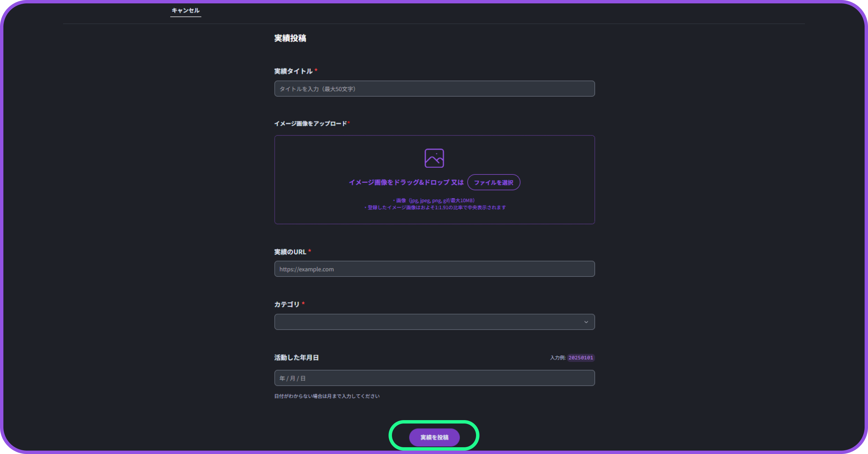Click the 1:1.91 aspect ratio note text
Image resolution: width=868 pixels, height=454 pixels.
pyautogui.click(x=435, y=208)
